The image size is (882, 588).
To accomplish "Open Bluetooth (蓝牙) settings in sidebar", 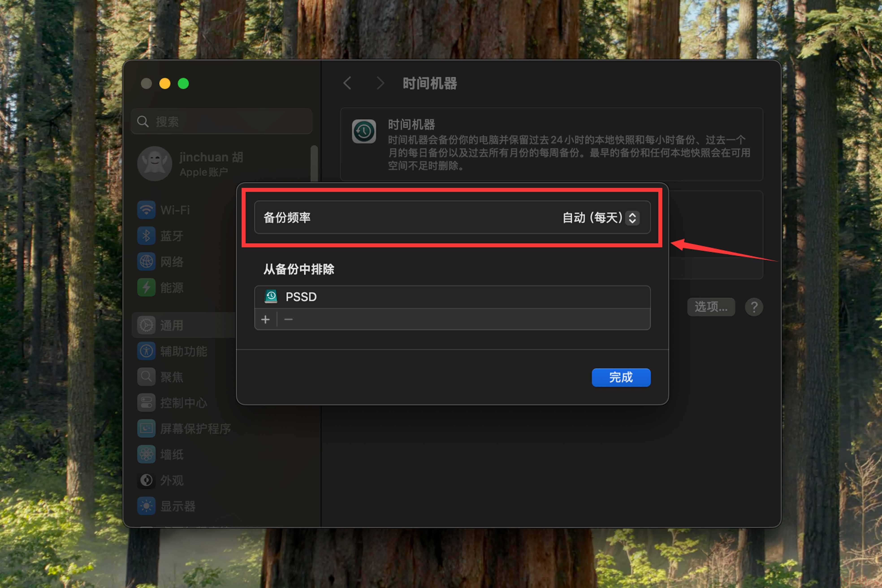I will click(x=171, y=236).
